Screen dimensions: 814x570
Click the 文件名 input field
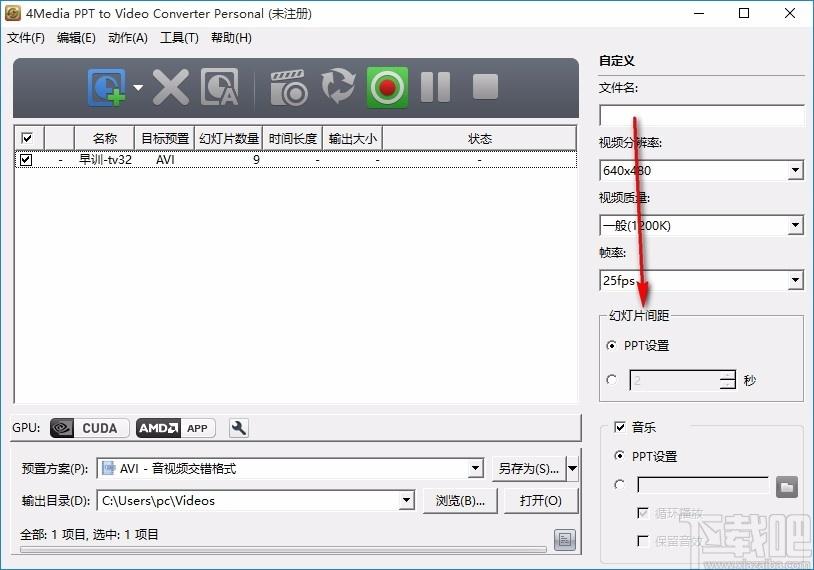(701, 115)
